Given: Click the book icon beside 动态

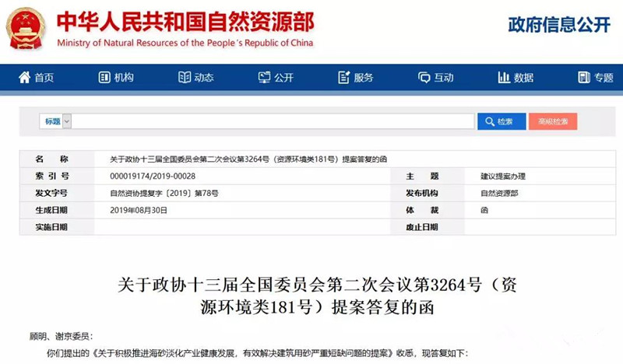Looking at the screenshot, I should 185,78.
